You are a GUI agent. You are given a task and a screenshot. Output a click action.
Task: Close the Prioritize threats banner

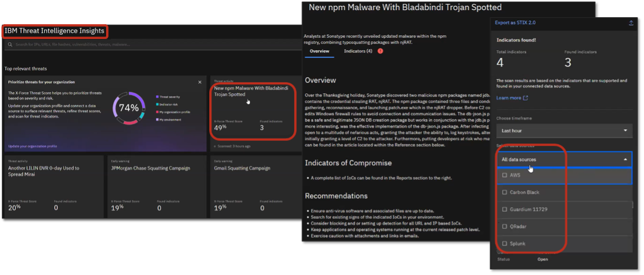200,82
